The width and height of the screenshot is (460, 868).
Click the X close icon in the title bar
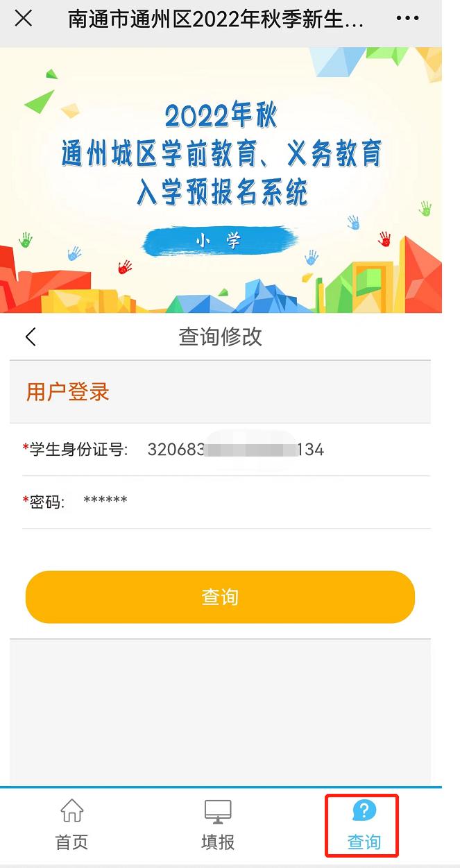coord(24,19)
